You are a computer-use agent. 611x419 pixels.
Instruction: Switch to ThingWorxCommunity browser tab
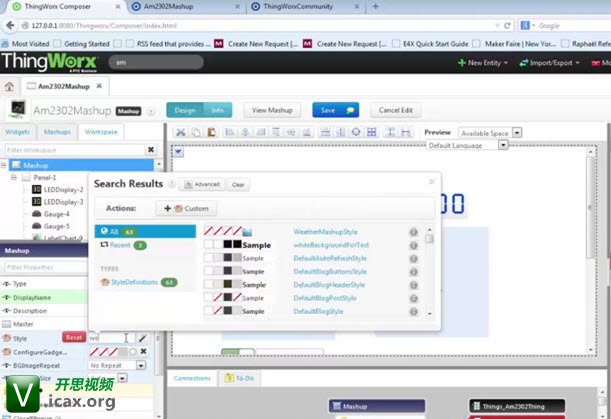tap(298, 6)
